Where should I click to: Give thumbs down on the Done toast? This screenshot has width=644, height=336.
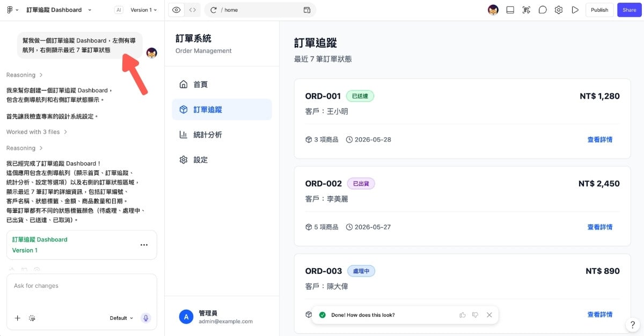pyautogui.click(x=475, y=315)
